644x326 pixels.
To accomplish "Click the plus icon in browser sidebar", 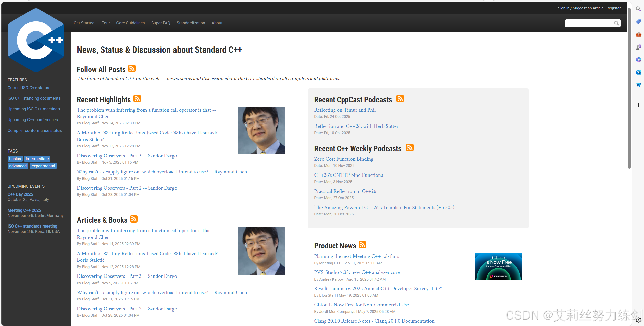I will (x=638, y=105).
